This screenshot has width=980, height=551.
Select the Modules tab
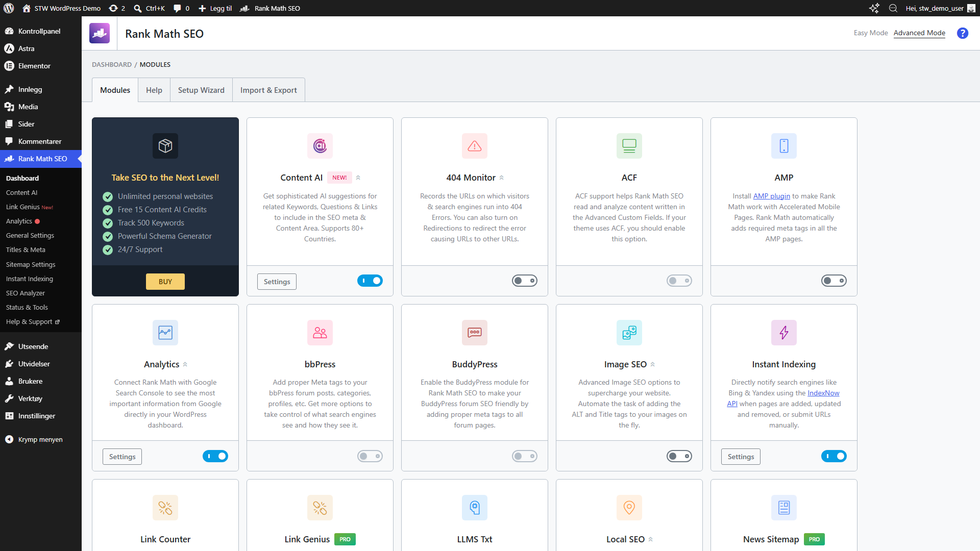(x=115, y=90)
